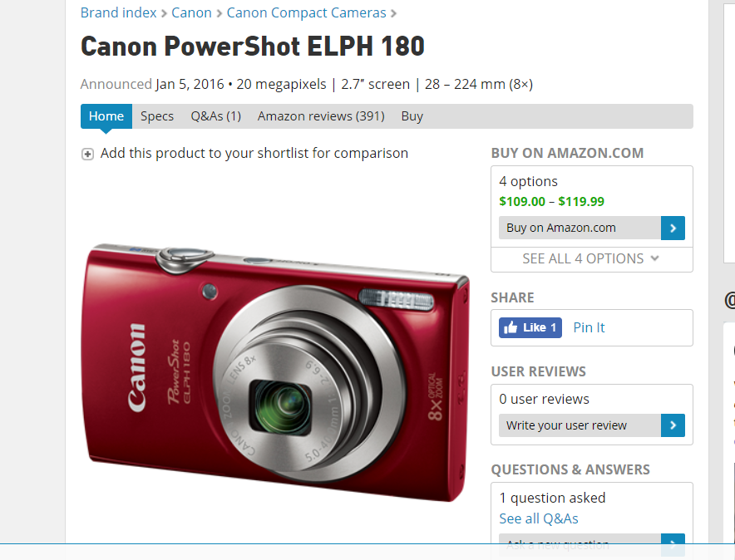
Task: Switch to the Q&As (1) tab
Action: pos(215,116)
